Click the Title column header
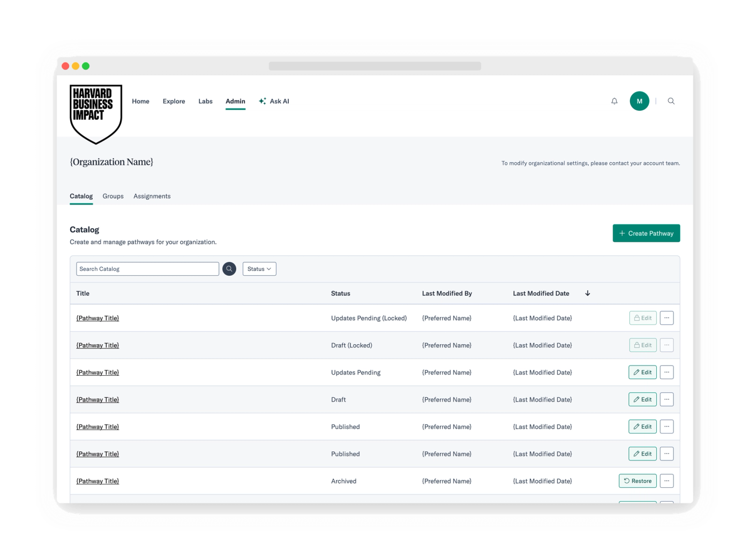This screenshot has width=750, height=560. pyautogui.click(x=83, y=293)
